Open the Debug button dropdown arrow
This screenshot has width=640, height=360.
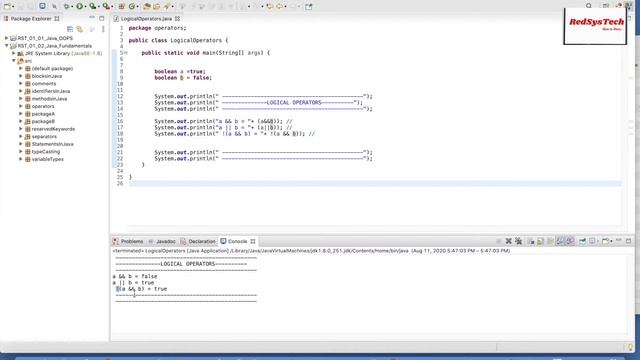click(x=72, y=7)
